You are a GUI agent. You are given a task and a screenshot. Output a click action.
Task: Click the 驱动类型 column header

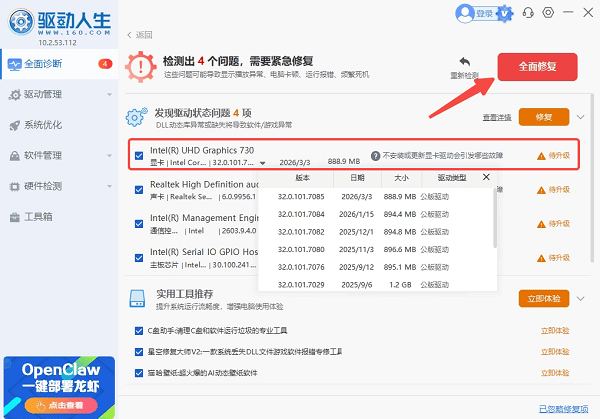(x=452, y=178)
